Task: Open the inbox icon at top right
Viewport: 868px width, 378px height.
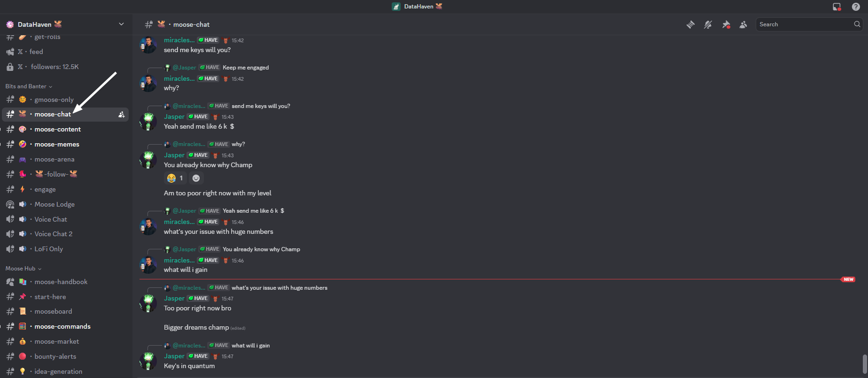Action: click(837, 7)
